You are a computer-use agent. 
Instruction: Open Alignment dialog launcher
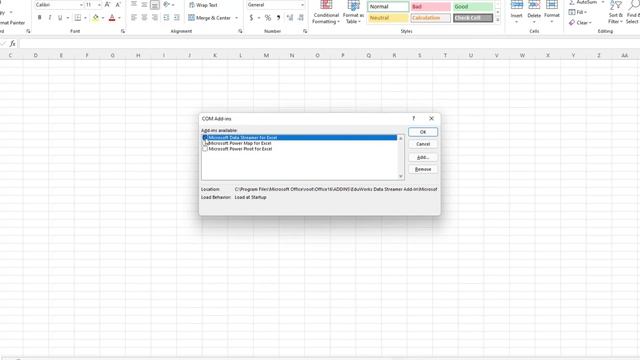[240, 31]
